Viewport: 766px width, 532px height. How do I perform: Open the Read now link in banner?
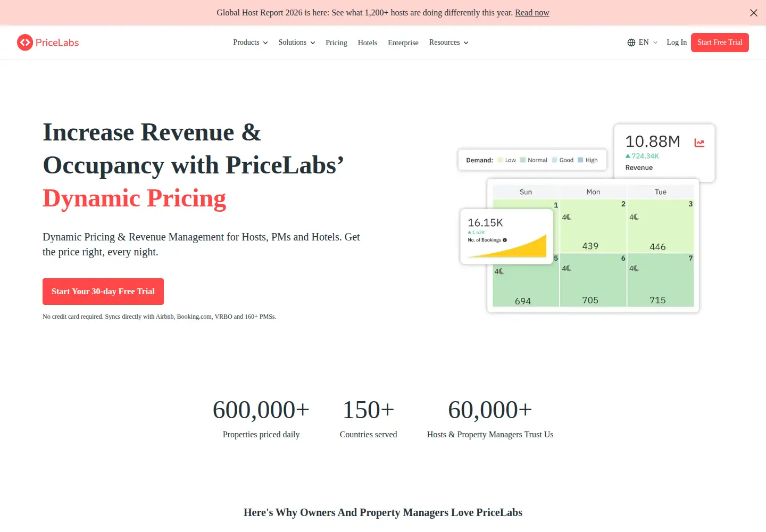532,13
